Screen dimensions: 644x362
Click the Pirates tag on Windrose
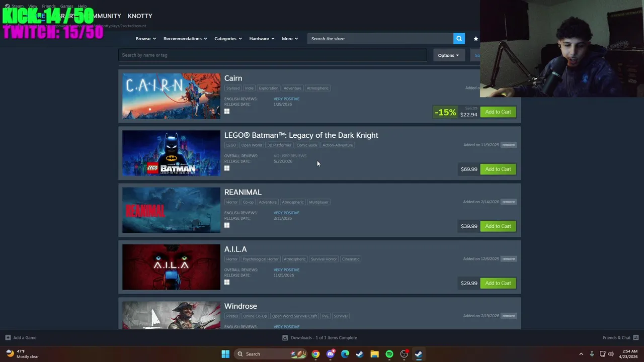tap(232, 316)
